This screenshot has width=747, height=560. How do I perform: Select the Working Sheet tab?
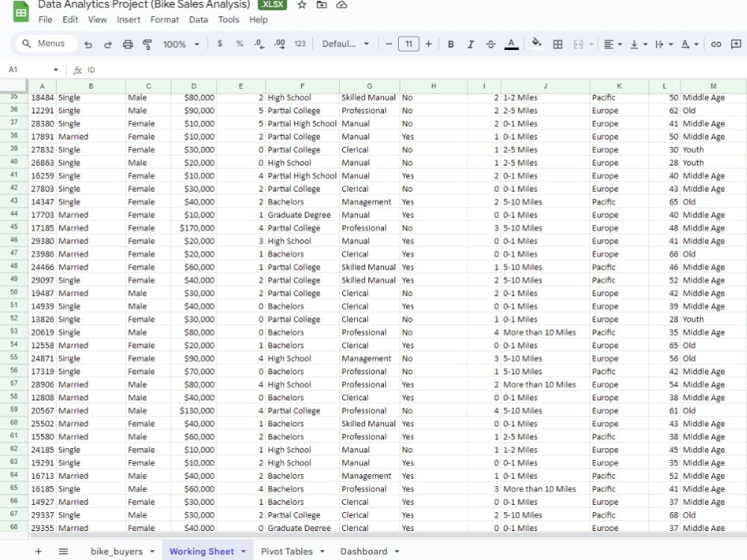pyautogui.click(x=202, y=552)
